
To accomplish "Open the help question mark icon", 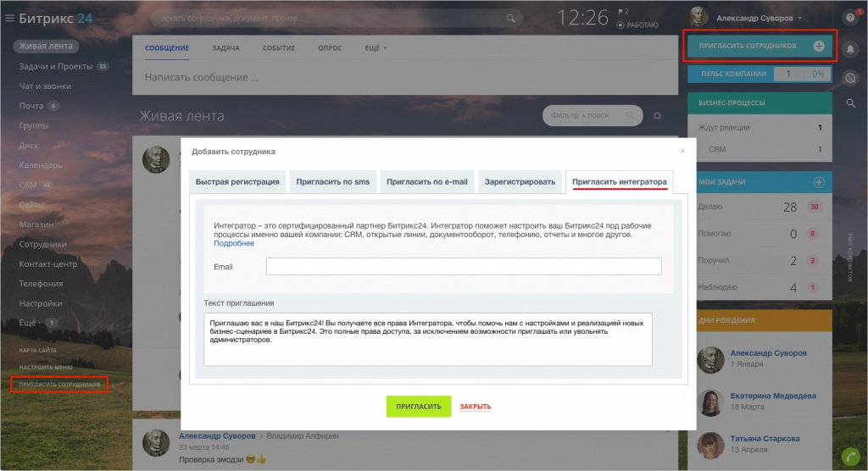I will 850,18.
